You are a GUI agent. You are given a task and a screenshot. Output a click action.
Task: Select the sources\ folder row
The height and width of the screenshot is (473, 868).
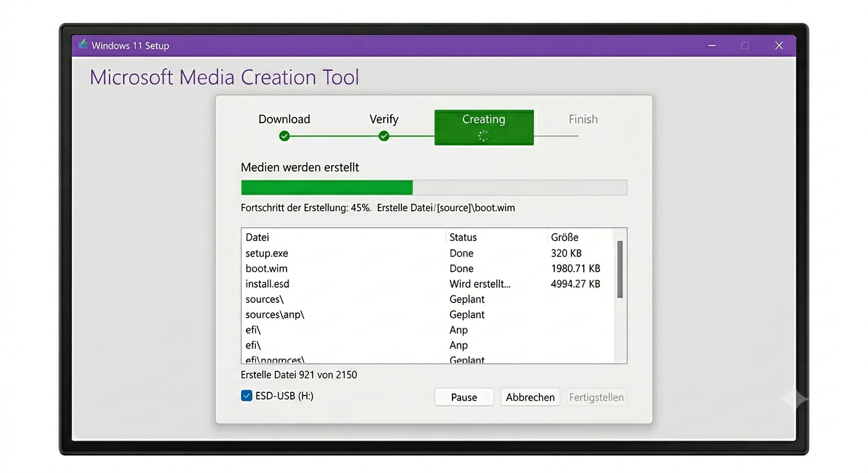tap(428, 299)
